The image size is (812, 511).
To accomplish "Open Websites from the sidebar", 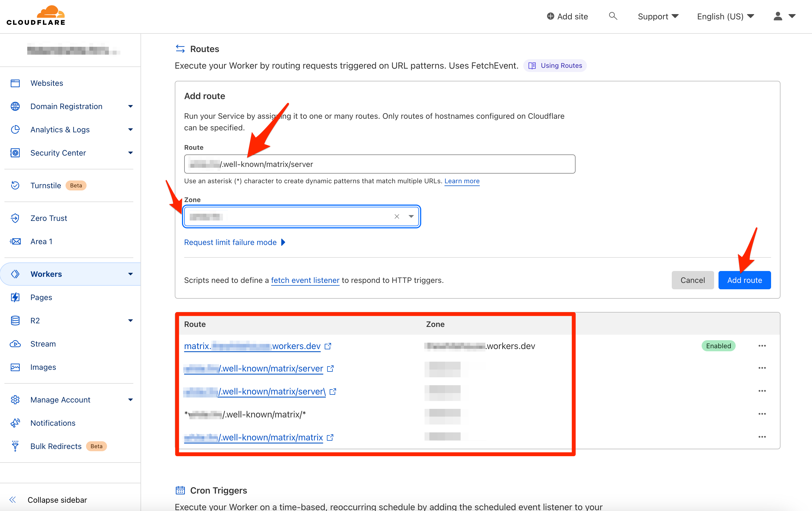I will click(x=46, y=83).
